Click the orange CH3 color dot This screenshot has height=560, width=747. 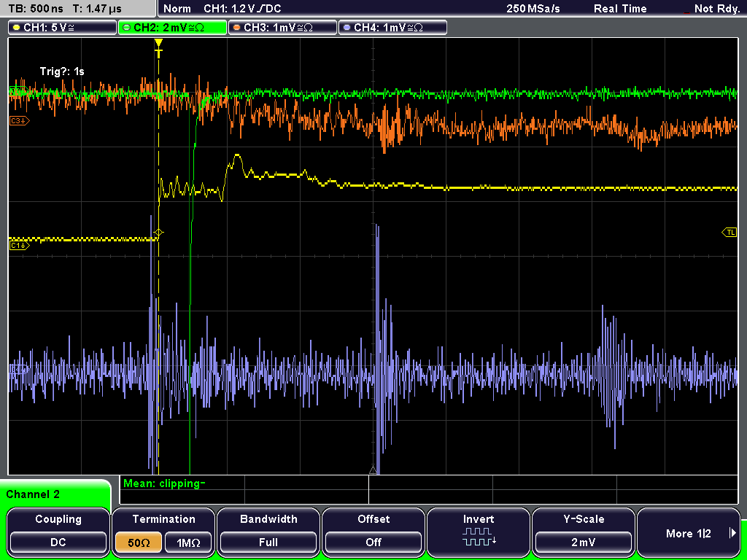coord(237,28)
